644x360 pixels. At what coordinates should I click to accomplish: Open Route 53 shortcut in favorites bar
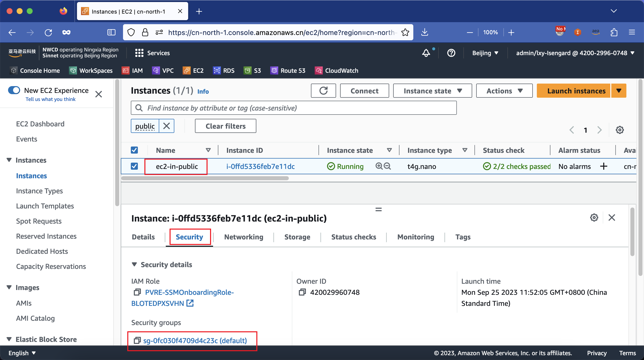tap(288, 70)
